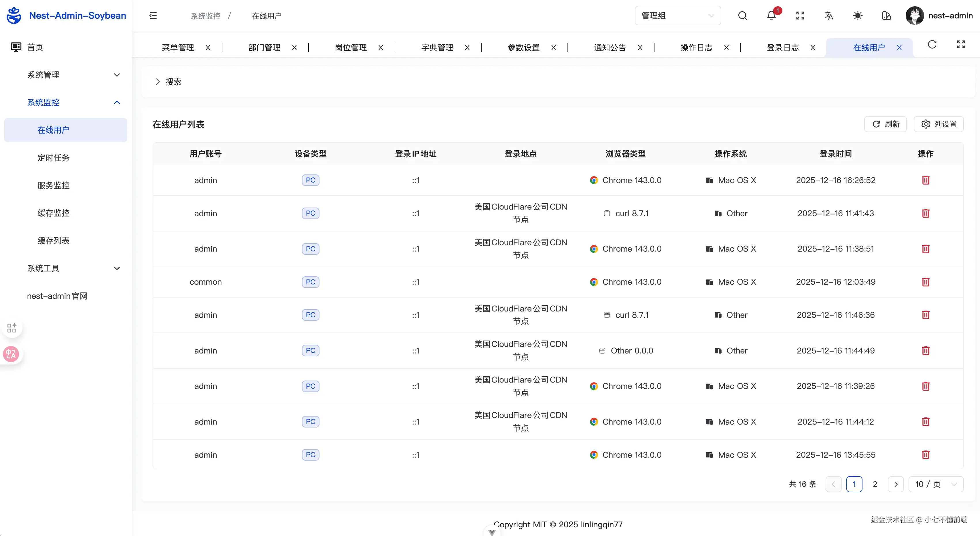Image resolution: width=980 pixels, height=536 pixels.
Task: Maximize the content area in the tab bar
Action: (x=961, y=45)
